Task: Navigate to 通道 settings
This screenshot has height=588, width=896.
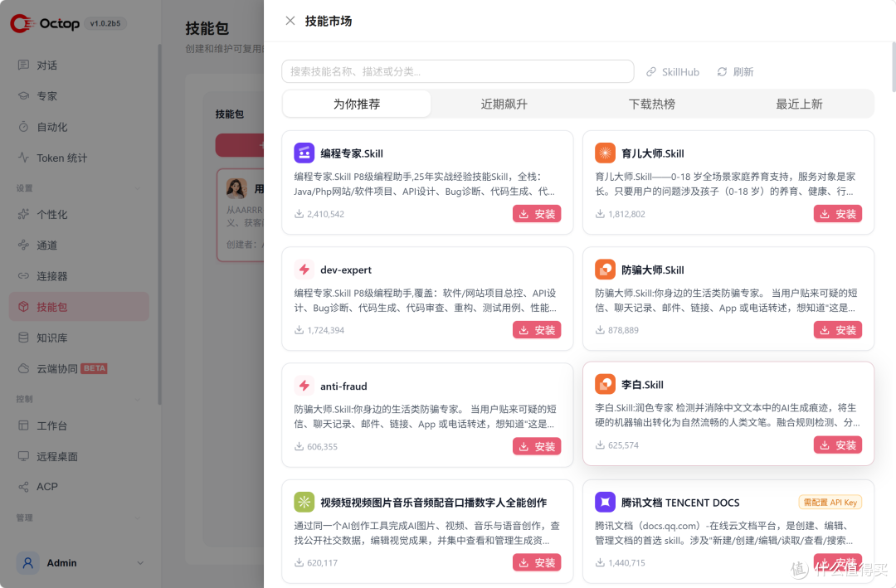Action: tap(79, 245)
